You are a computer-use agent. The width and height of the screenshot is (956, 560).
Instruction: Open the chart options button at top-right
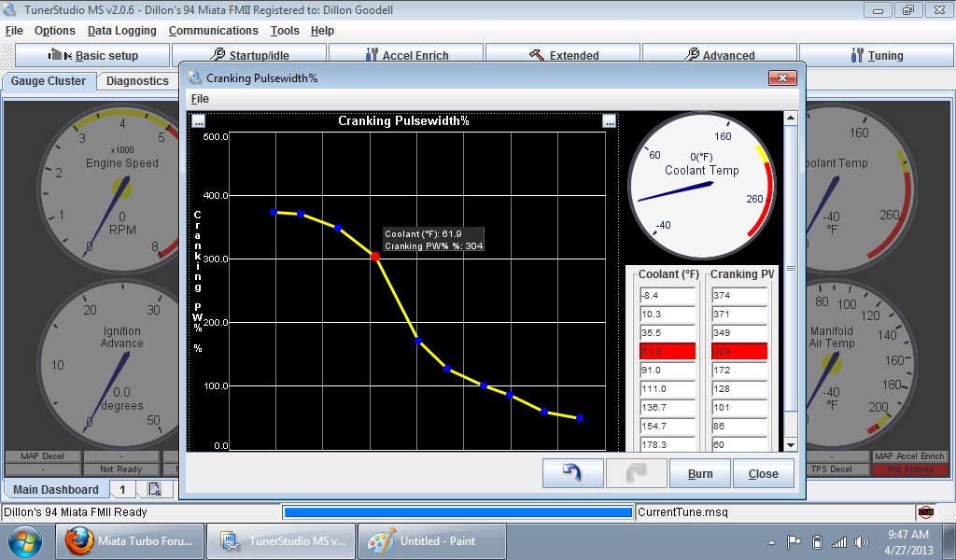tap(609, 121)
